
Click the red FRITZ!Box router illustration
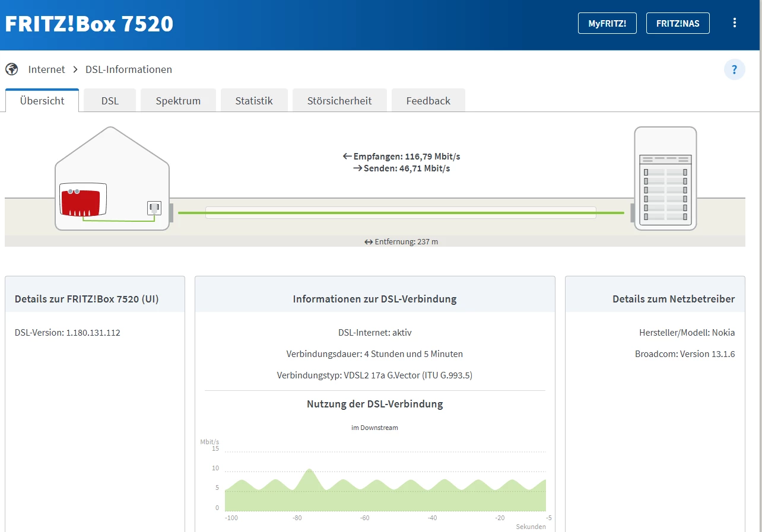coord(83,200)
